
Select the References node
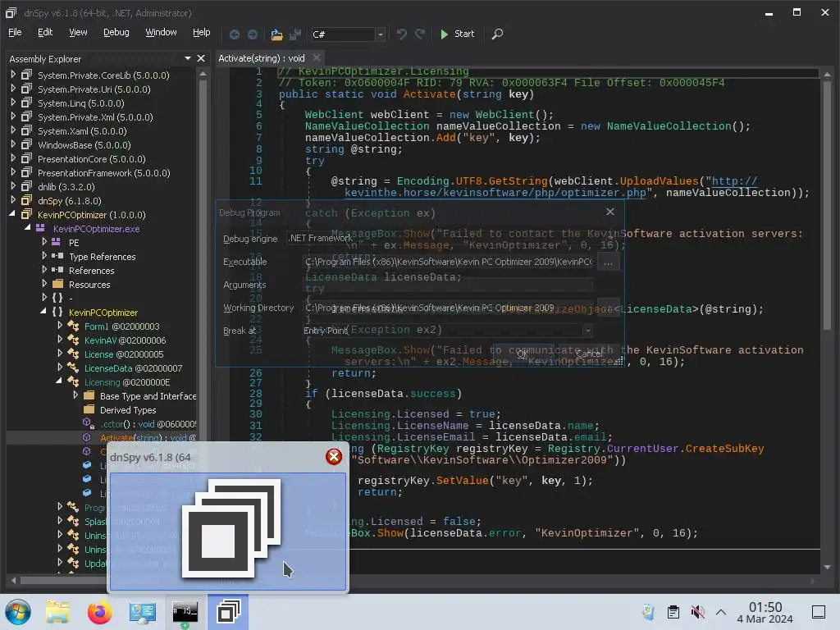[92, 271]
